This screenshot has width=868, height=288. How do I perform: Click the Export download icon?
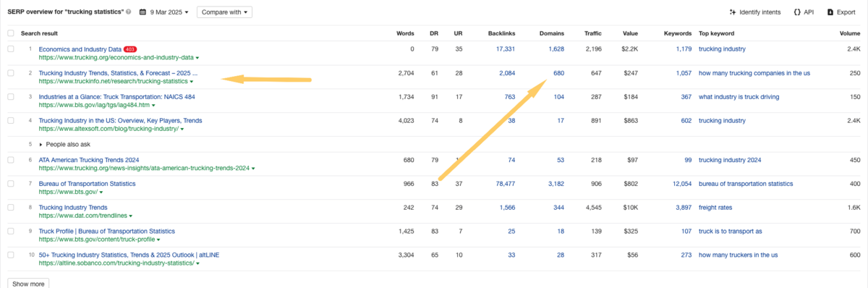point(830,12)
